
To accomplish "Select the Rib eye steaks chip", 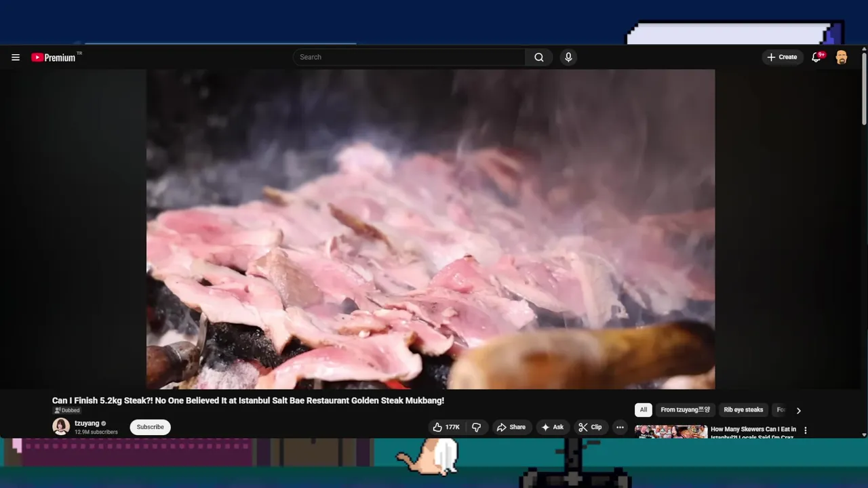I will click(x=743, y=410).
